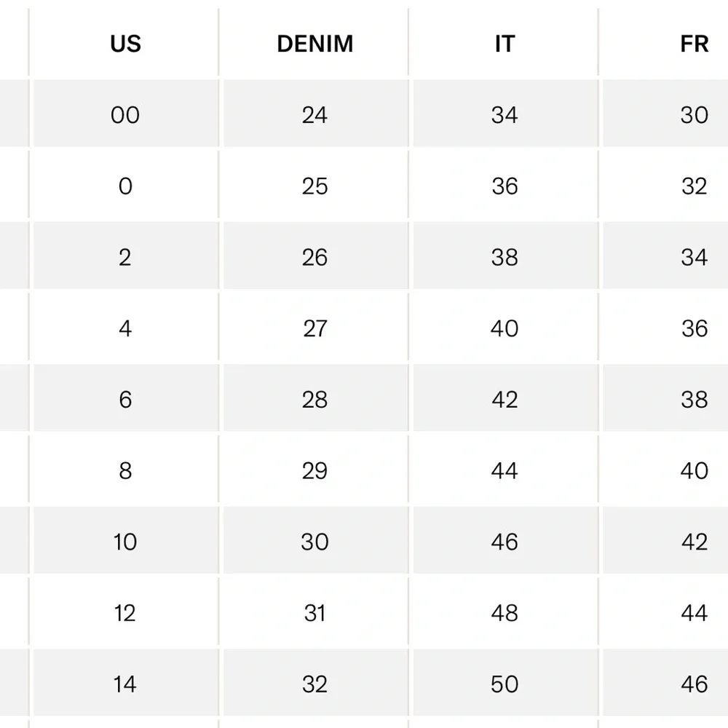Click the IT column header
Screen dimensions: 728x728
point(505,44)
